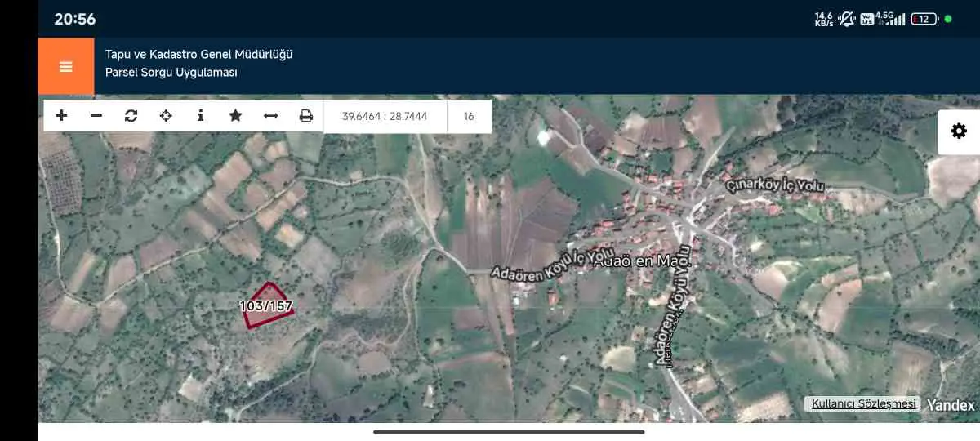Open the Kullanıcı Sözleşmesi link
980x441 pixels.
tap(863, 403)
